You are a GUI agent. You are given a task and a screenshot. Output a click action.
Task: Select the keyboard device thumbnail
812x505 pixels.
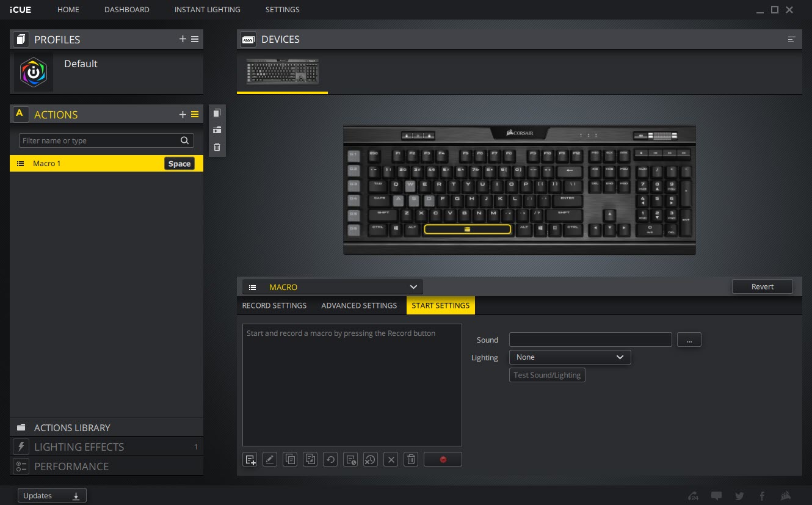283,72
